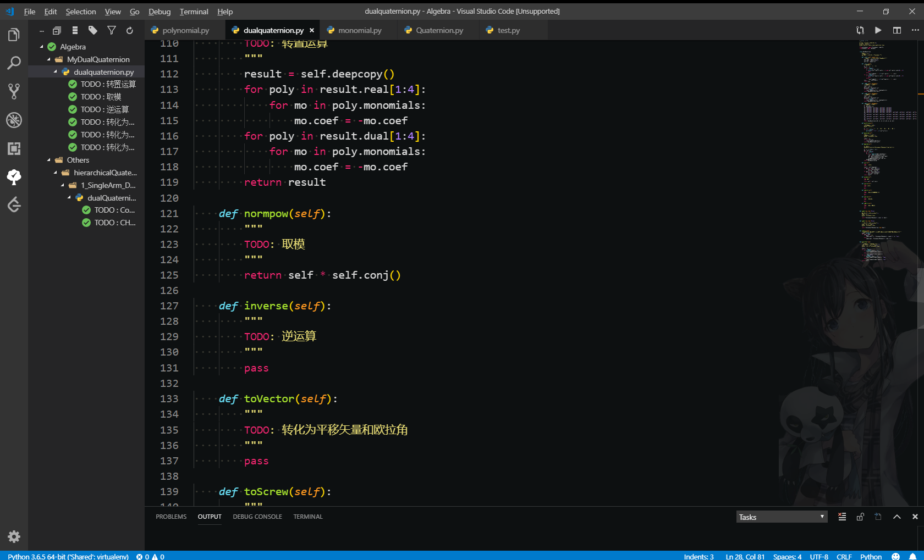Collapse the MyDualQuaternion folder

[48, 59]
